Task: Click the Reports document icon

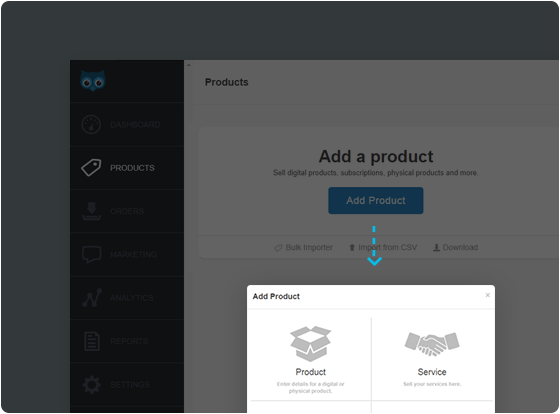Action: pos(92,341)
